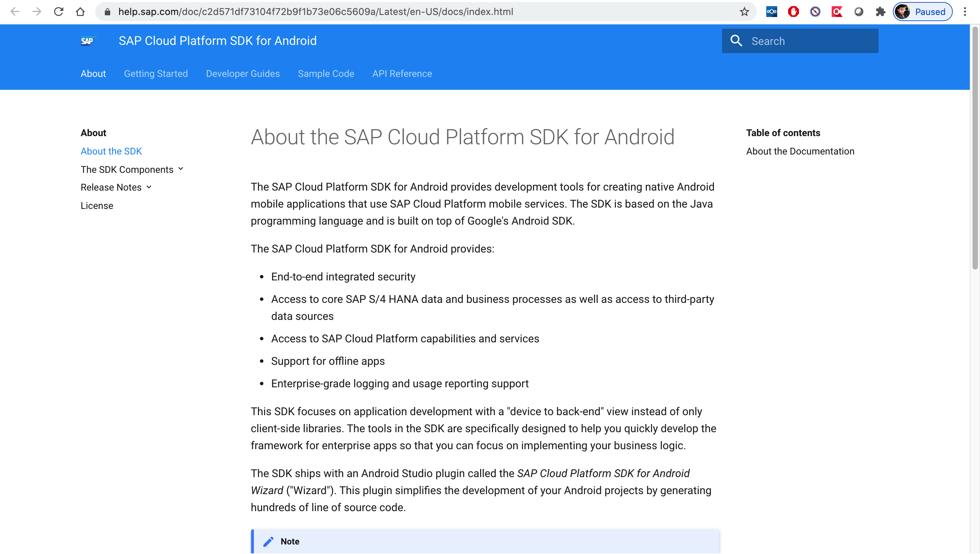The width and height of the screenshot is (980, 554).
Task: Open the Chrome extensions puzzle icon
Action: [881, 12]
